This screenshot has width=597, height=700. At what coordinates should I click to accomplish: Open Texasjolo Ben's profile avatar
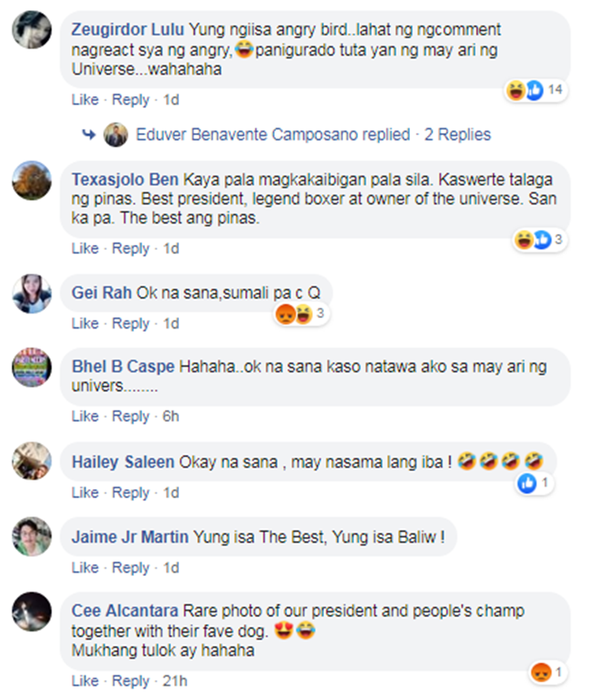click(32, 181)
